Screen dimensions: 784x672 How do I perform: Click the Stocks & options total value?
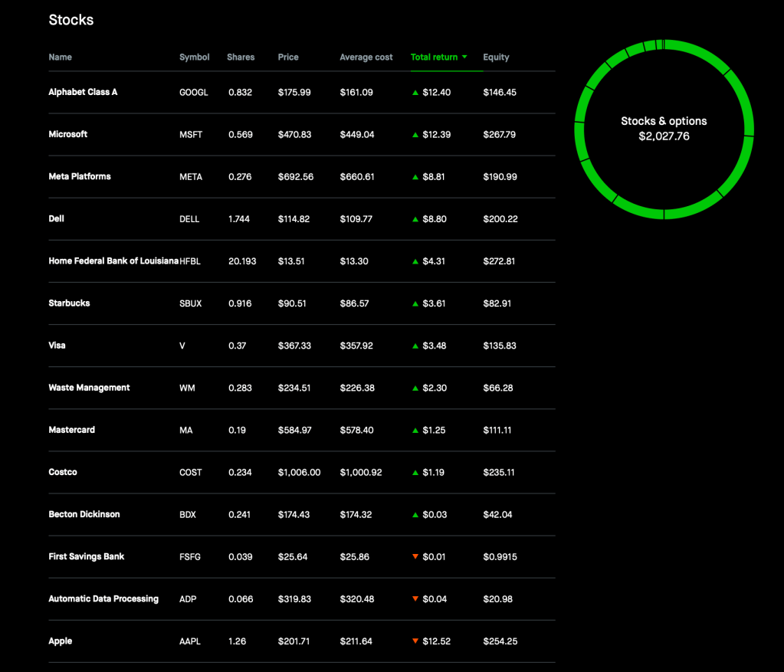point(664,137)
